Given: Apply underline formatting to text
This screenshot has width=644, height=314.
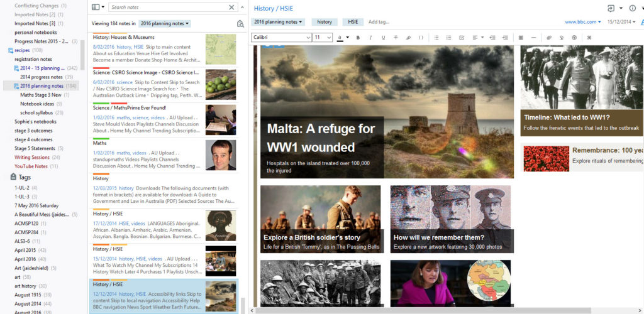Looking at the screenshot, I should tap(383, 38).
